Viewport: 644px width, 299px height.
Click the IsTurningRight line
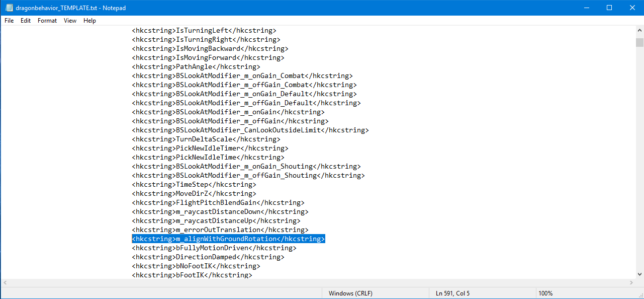pyautogui.click(x=206, y=40)
